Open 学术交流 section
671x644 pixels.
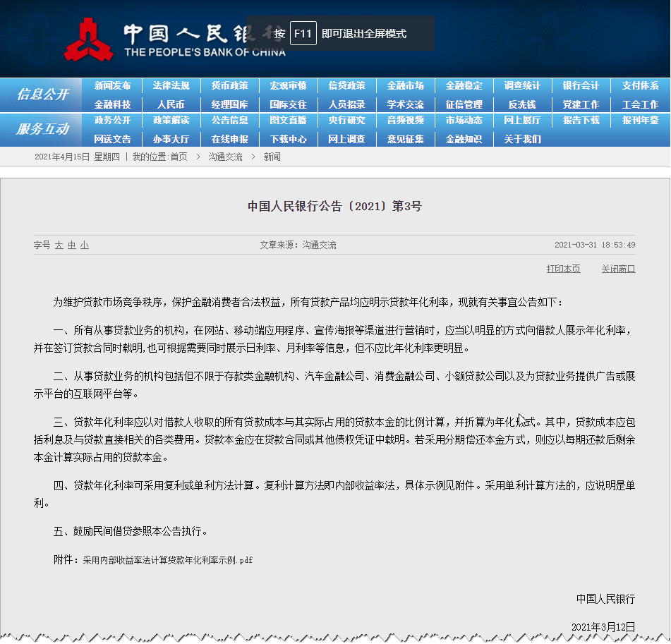tap(406, 104)
